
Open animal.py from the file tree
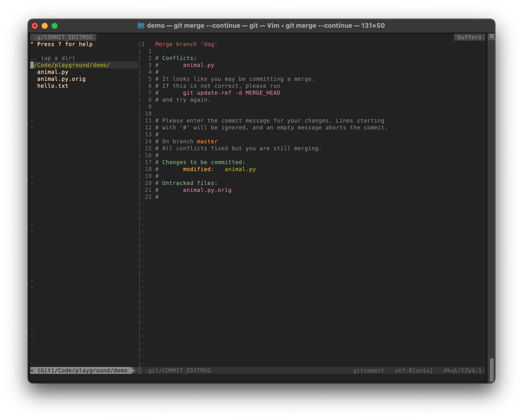click(53, 72)
